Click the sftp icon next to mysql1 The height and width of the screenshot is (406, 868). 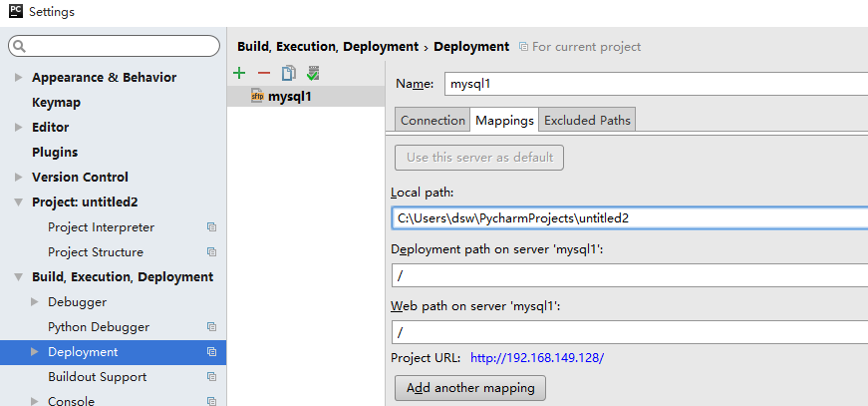[x=257, y=97]
